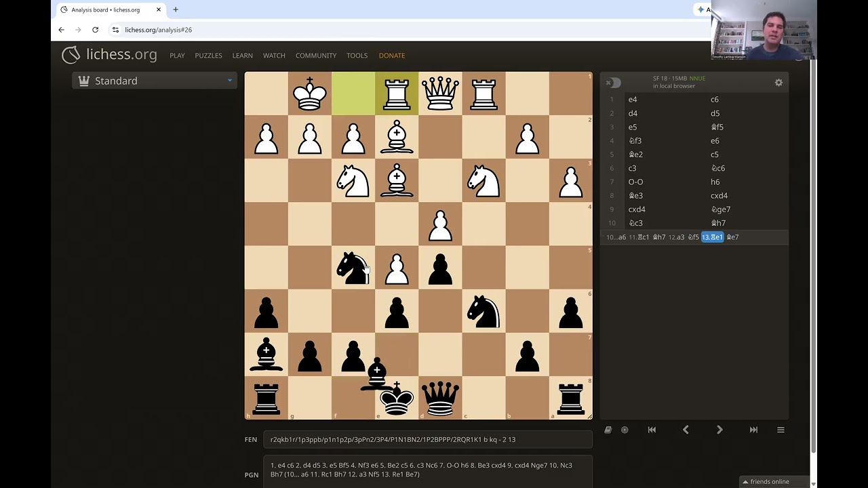Select variation move 11. Rc1
The height and width of the screenshot is (488, 868).
point(639,237)
